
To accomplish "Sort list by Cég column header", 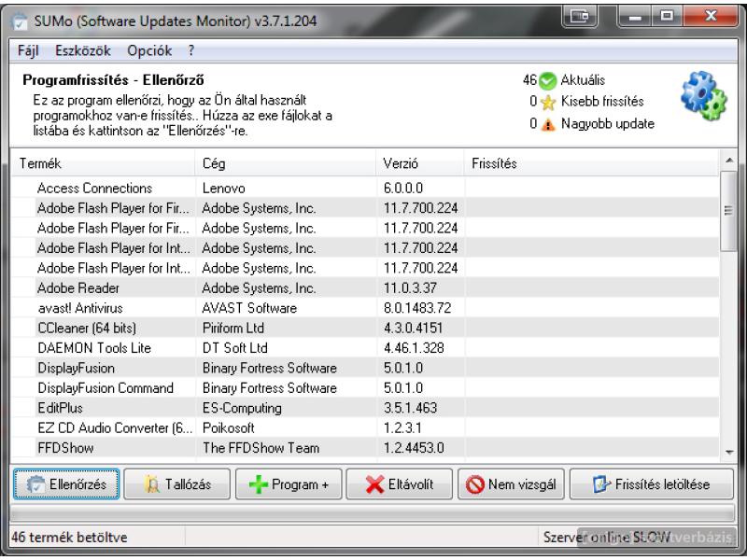I will [286, 163].
